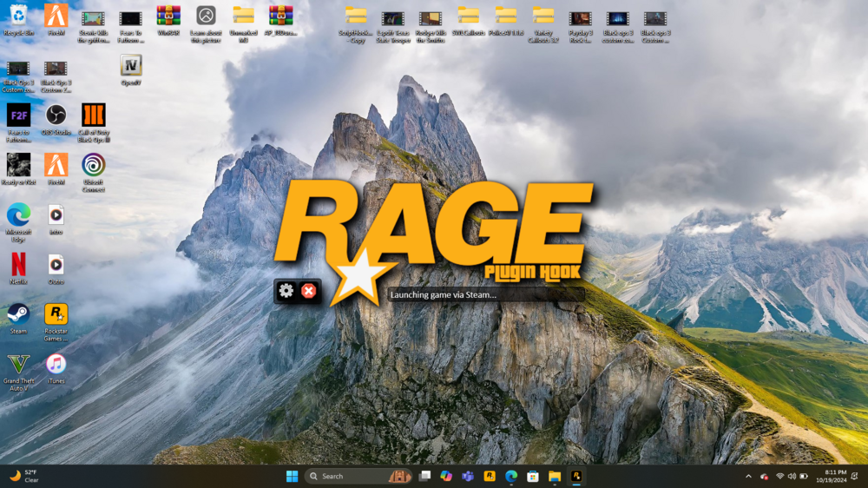Open the FiveM shortcut next to Recycle Bin
This screenshot has height=488, width=868.
click(x=56, y=21)
